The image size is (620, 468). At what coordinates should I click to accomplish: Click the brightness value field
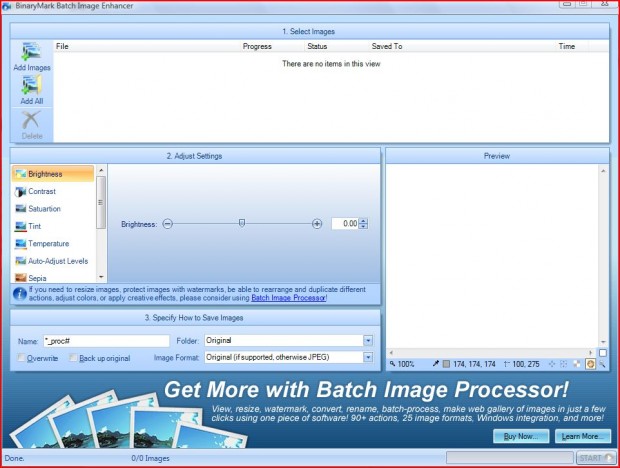[x=345, y=224]
